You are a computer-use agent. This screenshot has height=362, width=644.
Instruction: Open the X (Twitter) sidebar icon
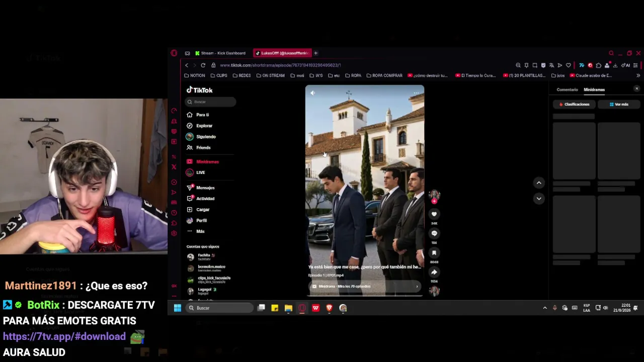(x=174, y=167)
